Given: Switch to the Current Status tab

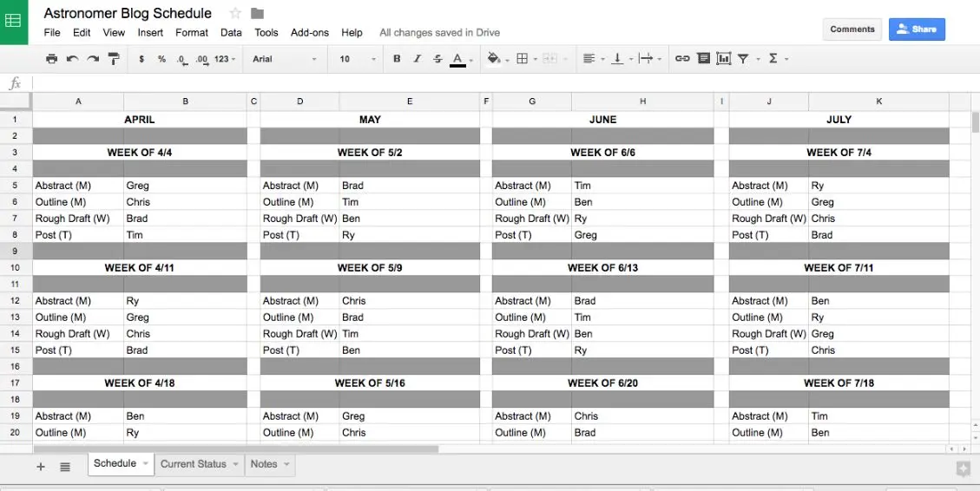Looking at the screenshot, I should [x=193, y=464].
